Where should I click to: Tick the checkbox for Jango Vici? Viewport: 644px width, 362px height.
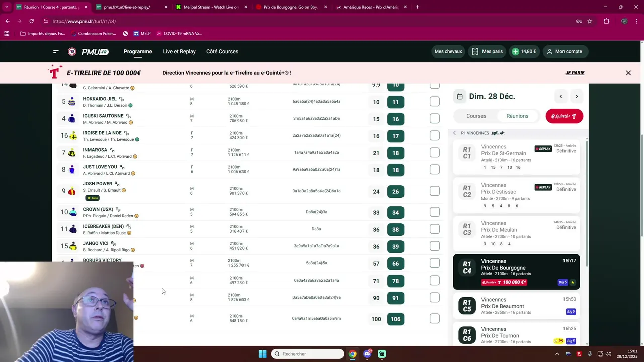click(x=435, y=246)
